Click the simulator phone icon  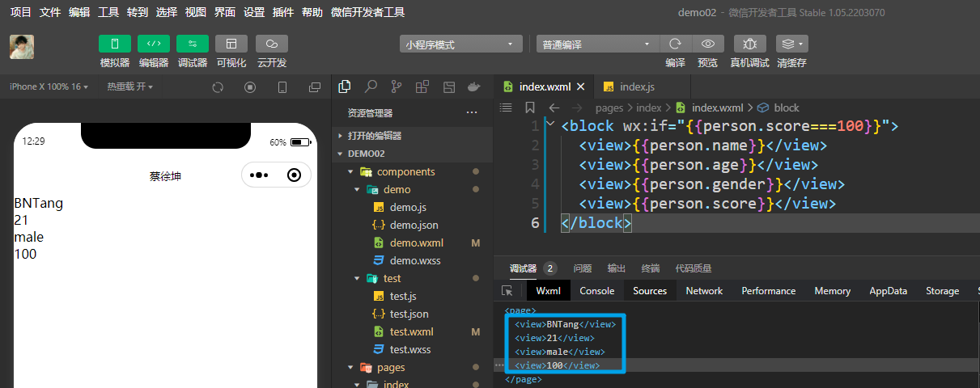tap(282, 87)
